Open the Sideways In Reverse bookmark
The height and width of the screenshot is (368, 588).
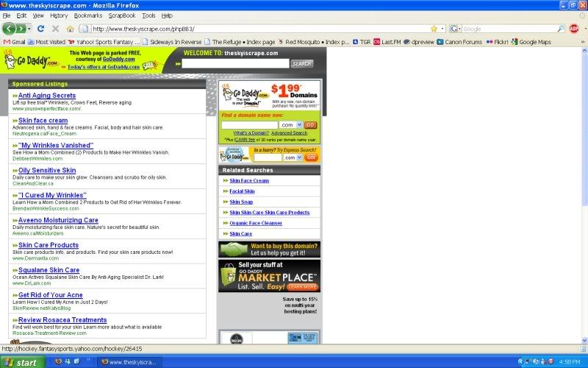(172, 42)
